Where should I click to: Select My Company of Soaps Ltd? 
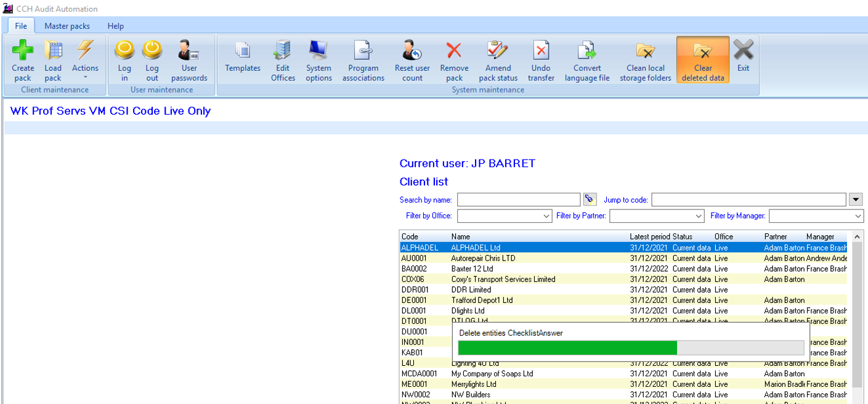[623, 373]
